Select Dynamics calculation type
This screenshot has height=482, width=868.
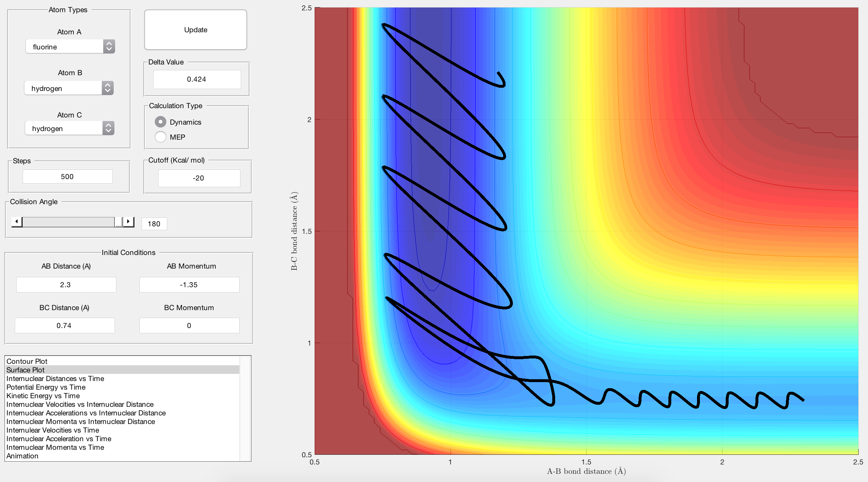pyautogui.click(x=161, y=122)
